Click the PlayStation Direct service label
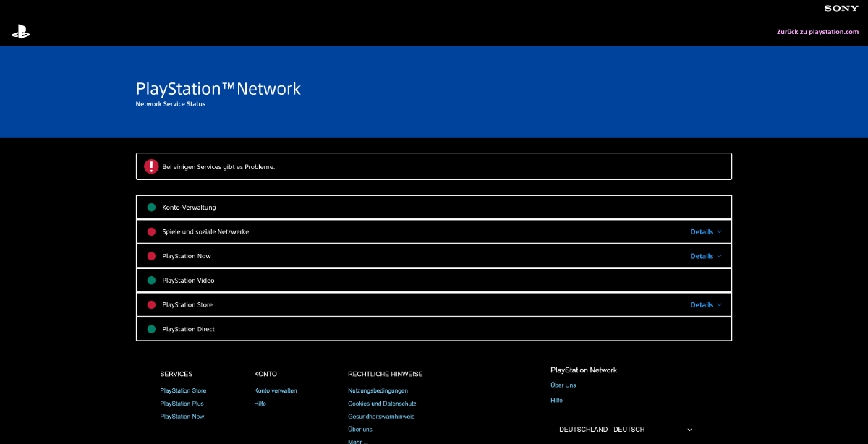The image size is (868, 444). tap(189, 329)
